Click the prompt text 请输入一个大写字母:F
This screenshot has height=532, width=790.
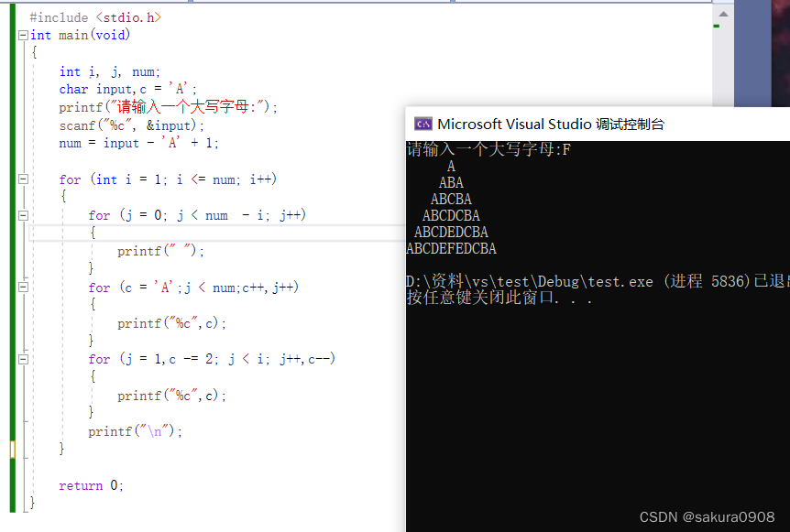[x=486, y=148]
